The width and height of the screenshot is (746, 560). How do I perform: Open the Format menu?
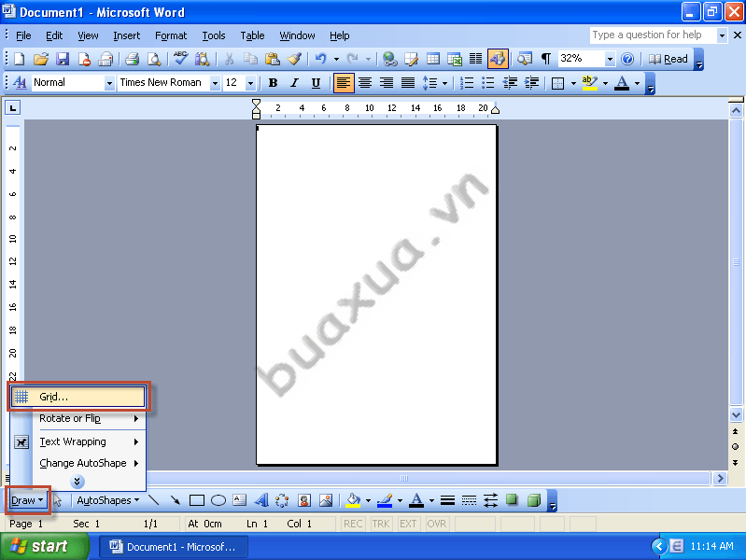pyautogui.click(x=171, y=35)
